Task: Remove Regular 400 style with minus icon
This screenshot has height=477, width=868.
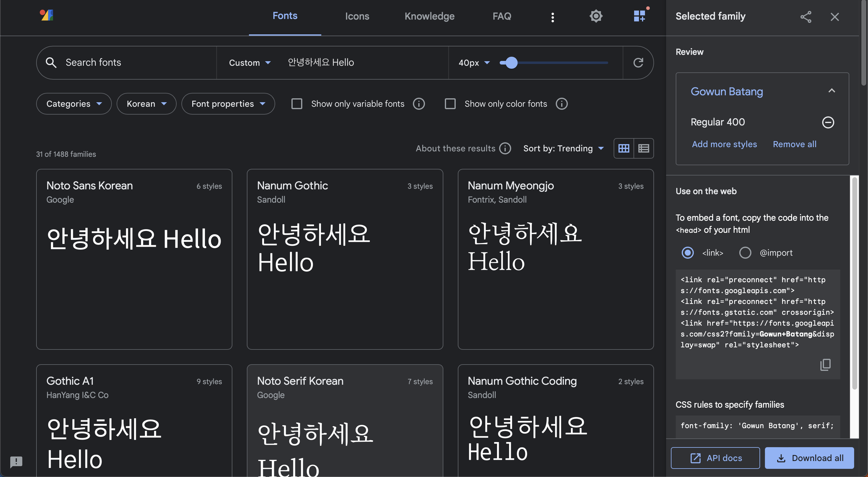Action: [828, 122]
